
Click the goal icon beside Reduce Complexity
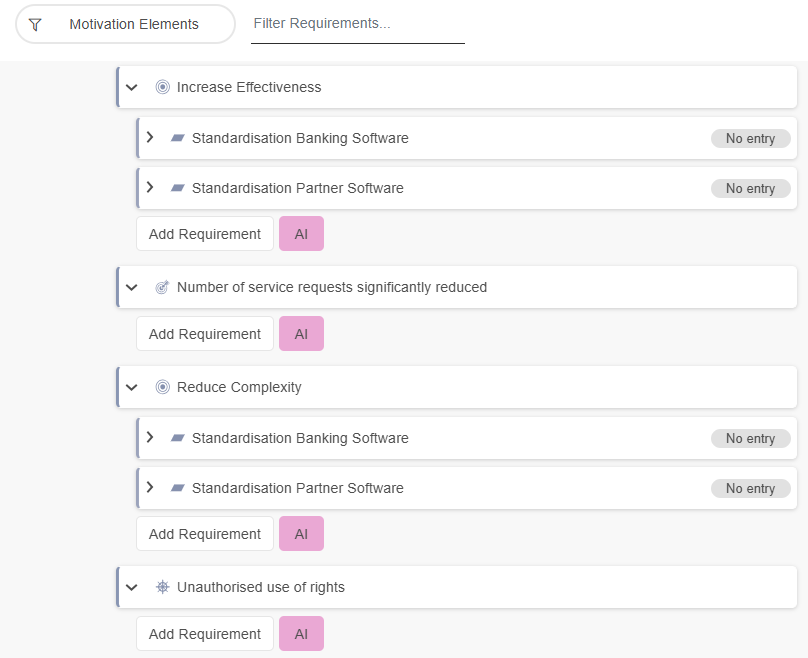[163, 387]
